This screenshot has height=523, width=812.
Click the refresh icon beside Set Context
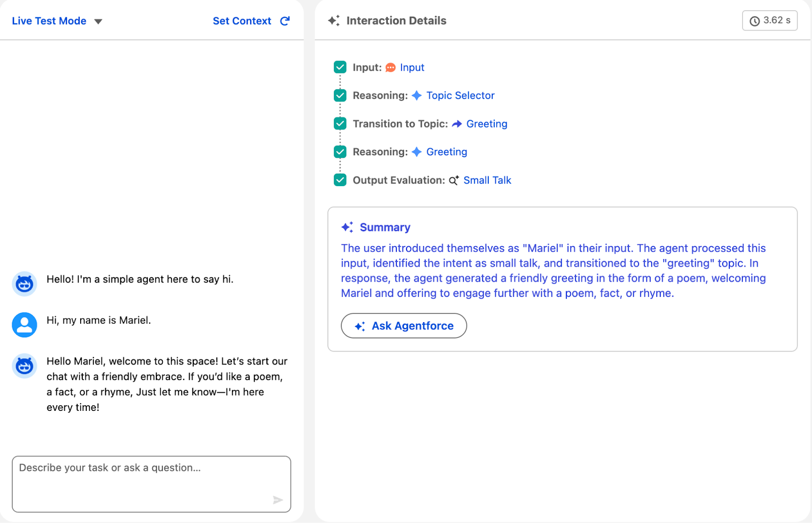coord(285,21)
